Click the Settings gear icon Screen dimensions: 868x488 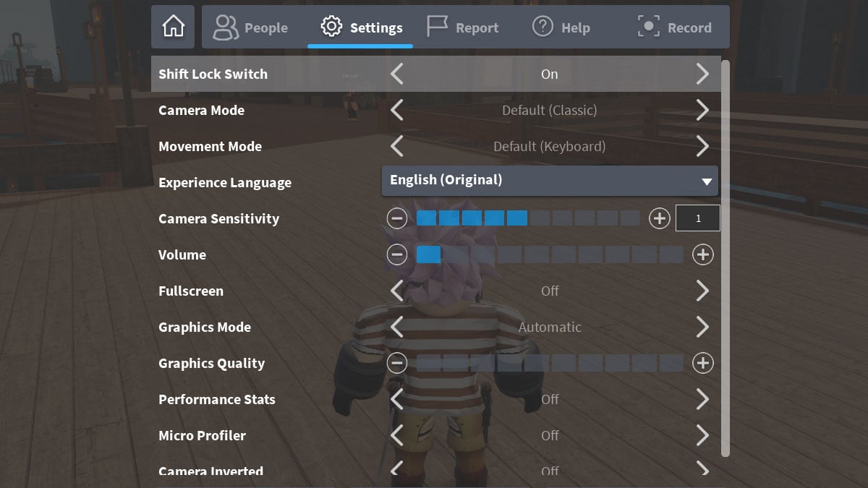pyautogui.click(x=331, y=26)
